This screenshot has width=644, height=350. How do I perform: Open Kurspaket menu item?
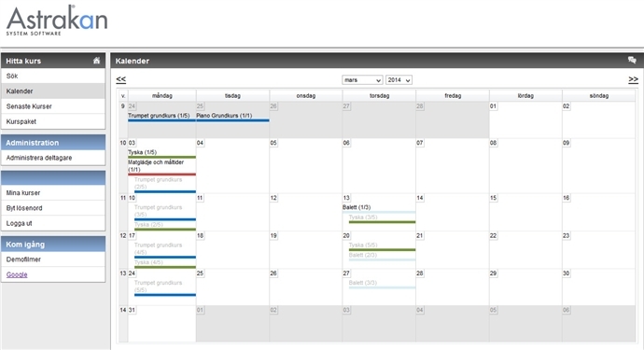pyautogui.click(x=53, y=121)
